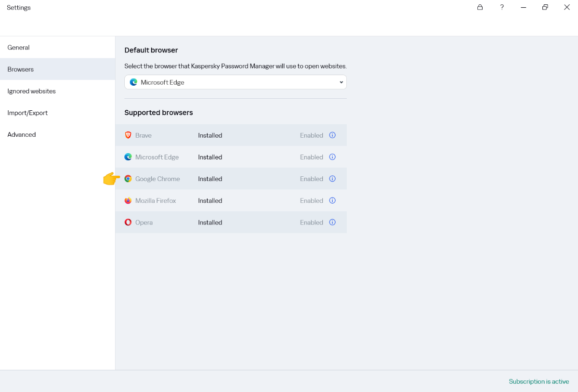Open the Advanced settings section
578x392 pixels.
[22, 135]
